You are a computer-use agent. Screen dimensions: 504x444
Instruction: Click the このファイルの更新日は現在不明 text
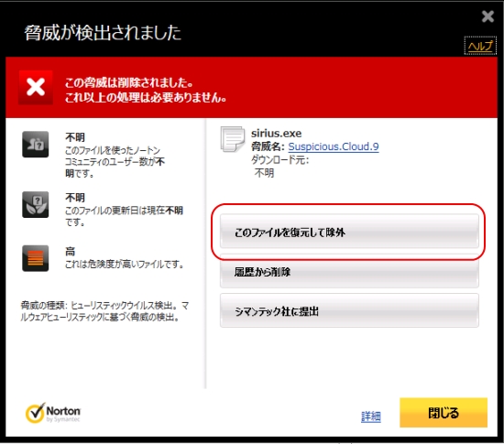(x=124, y=216)
